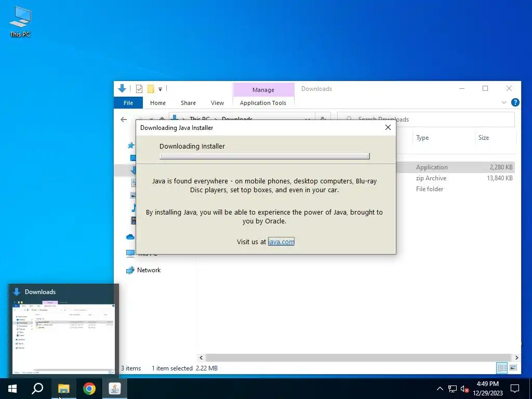This screenshot has height=399, width=532.
Task: Sort by the Size column header
Action: point(484,137)
